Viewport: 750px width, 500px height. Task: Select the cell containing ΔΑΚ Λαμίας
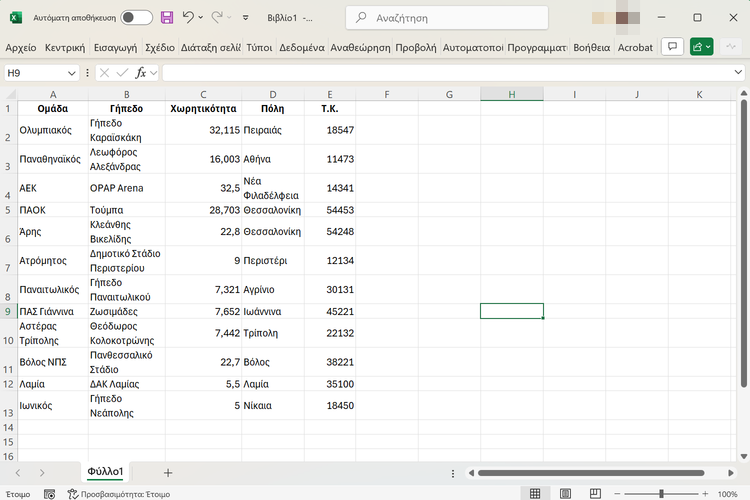pos(127,384)
